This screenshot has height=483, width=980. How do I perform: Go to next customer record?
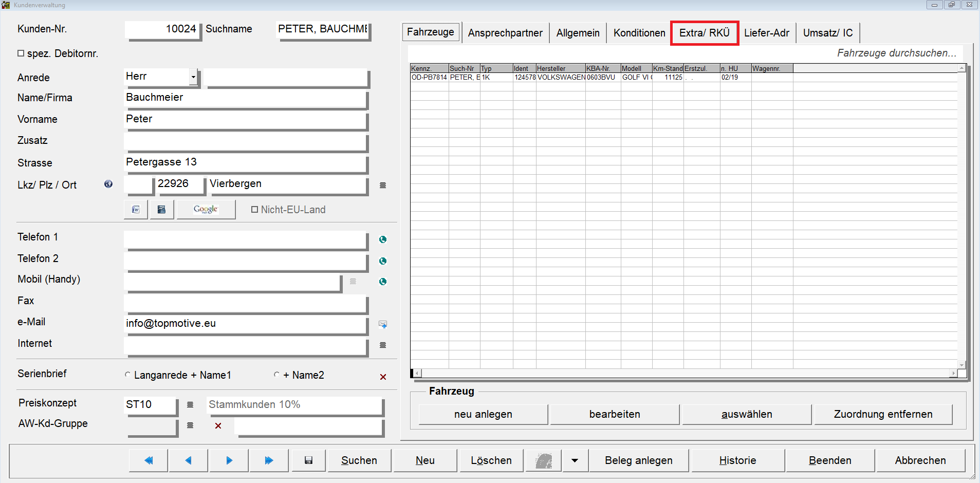(x=229, y=460)
